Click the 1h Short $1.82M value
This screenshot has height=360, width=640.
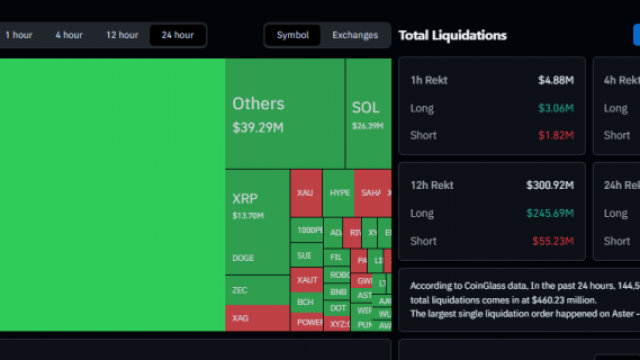click(x=556, y=135)
